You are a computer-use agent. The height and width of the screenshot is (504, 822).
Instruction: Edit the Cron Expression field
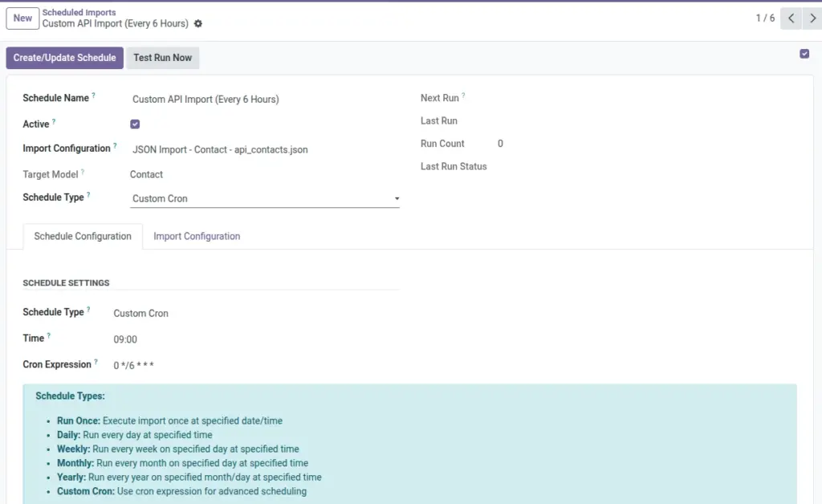134,365
